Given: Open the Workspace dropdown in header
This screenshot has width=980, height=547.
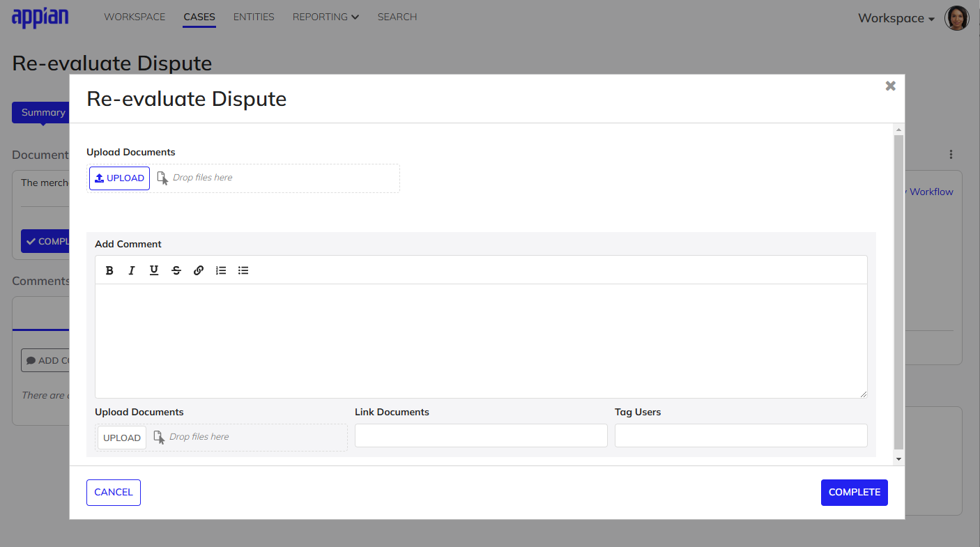Looking at the screenshot, I should click(896, 18).
